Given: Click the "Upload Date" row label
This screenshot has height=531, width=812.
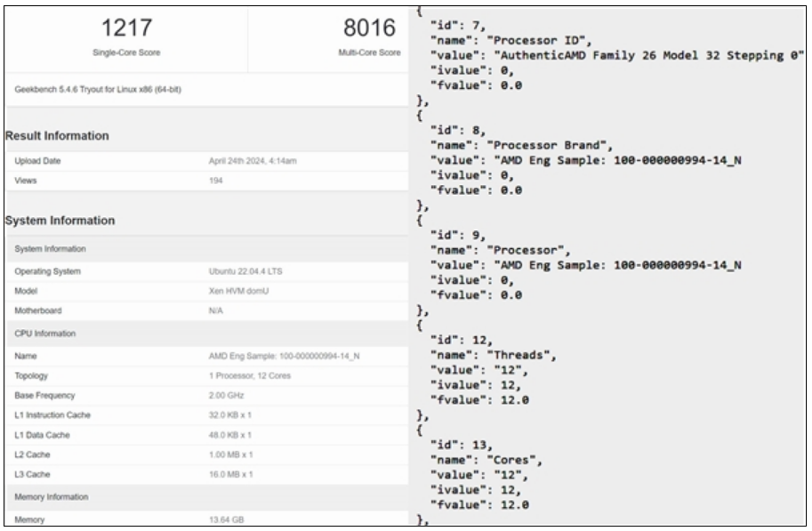Looking at the screenshot, I should [x=37, y=161].
